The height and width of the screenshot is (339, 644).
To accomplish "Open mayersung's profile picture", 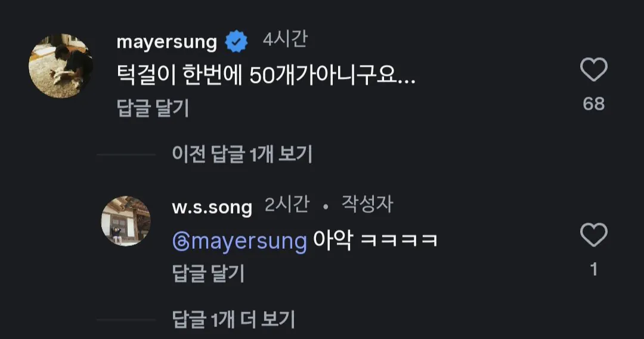I will coord(61,66).
